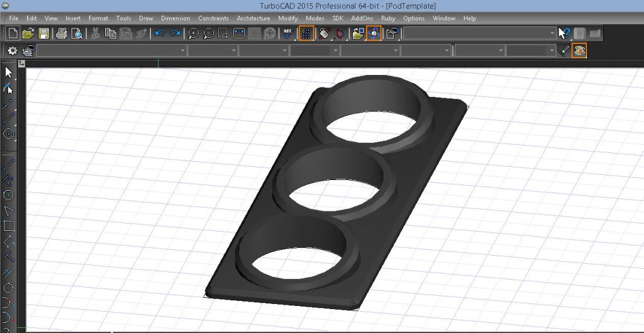Click the ruler corner origin button
644x333 pixels.
click(x=21, y=64)
